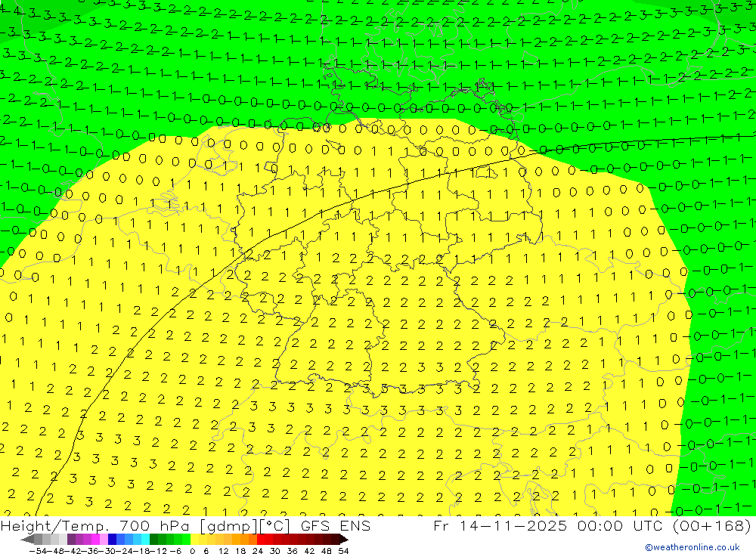Click the 18 legend label

click(240, 551)
